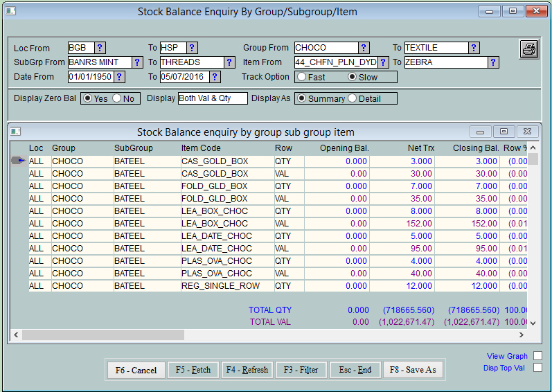
Task: Click the F3 - Filter button
Action: (x=302, y=370)
